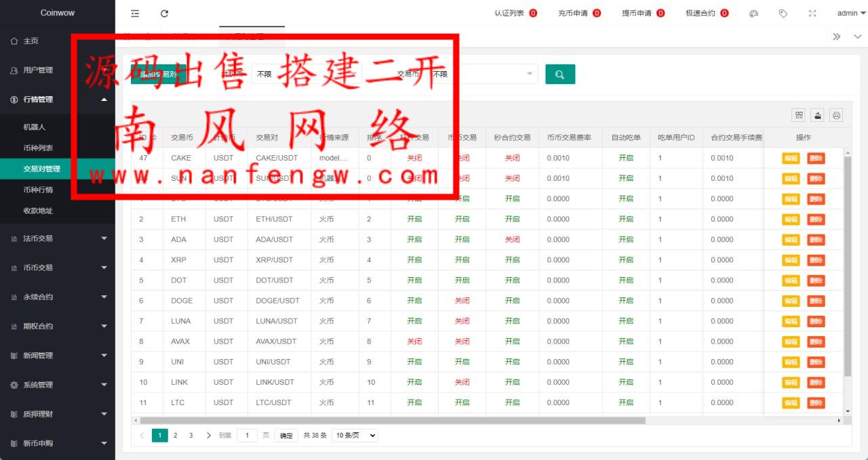The height and width of the screenshot is (460, 868).
Task: Select 币种列表 in the sidebar
Action: (38, 148)
